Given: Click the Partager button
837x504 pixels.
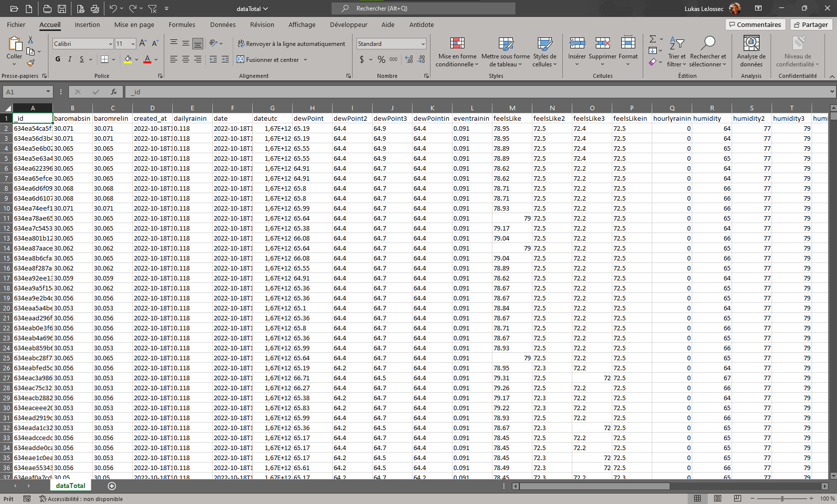Looking at the screenshot, I should click(x=811, y=24).
